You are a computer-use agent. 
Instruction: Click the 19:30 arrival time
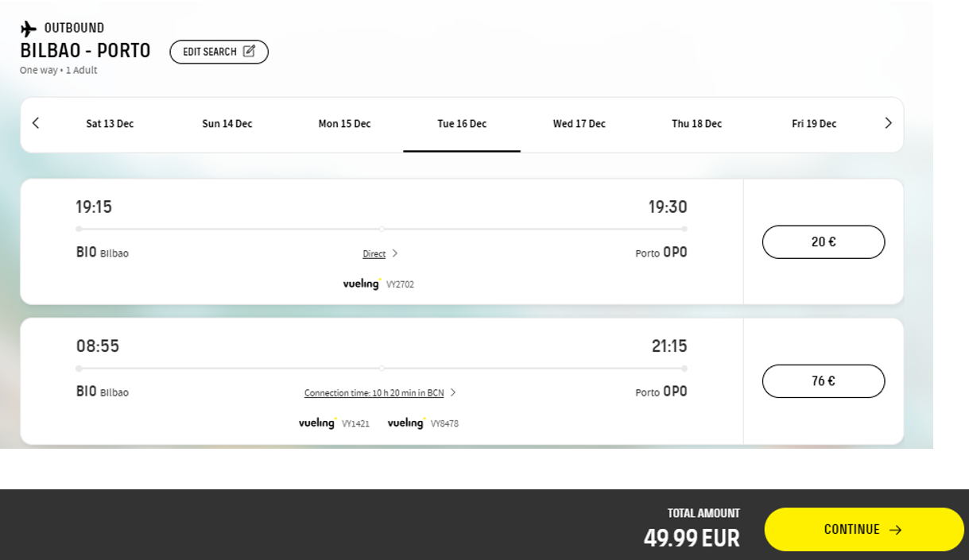pos(668,207)
